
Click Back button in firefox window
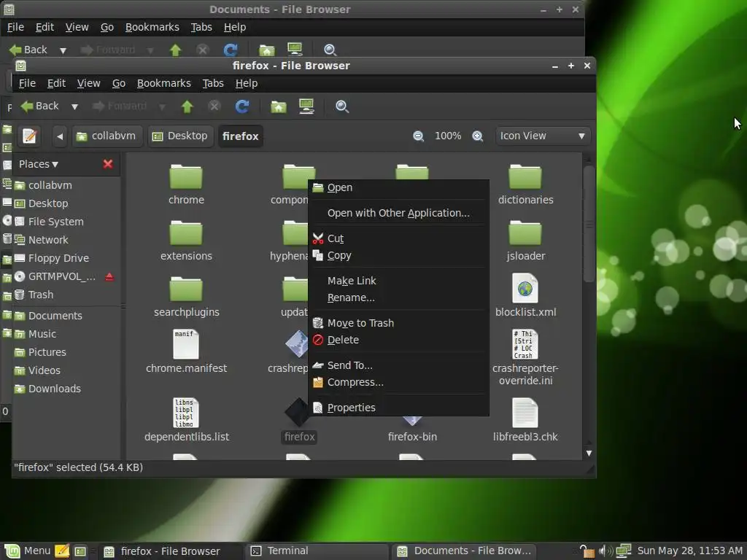(x=41, y=106)
